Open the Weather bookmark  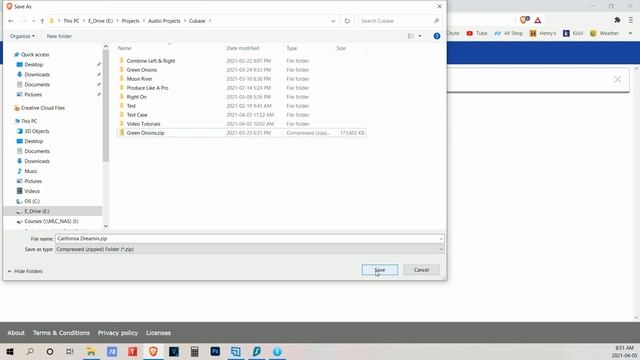tap(604, 33)
